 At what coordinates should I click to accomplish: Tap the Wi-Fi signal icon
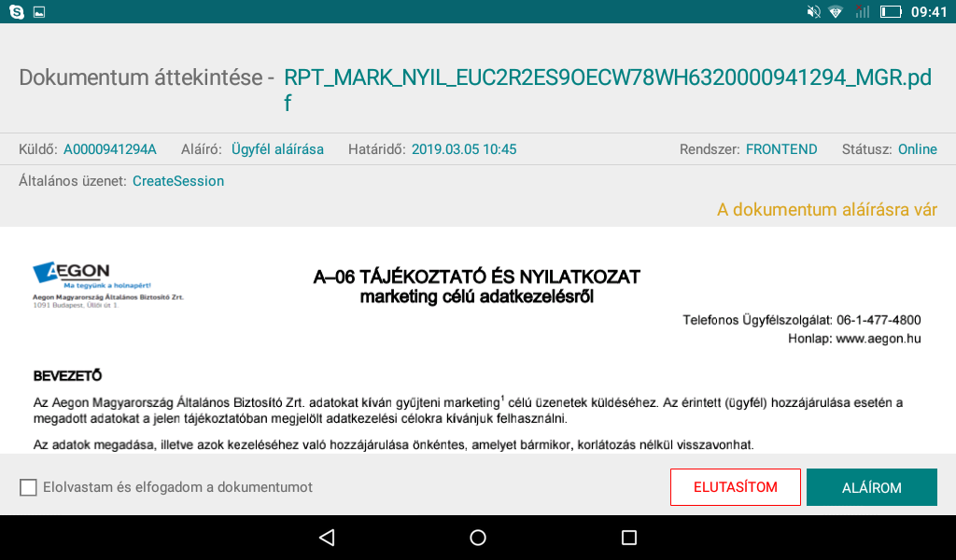click(x=836, y=12)
